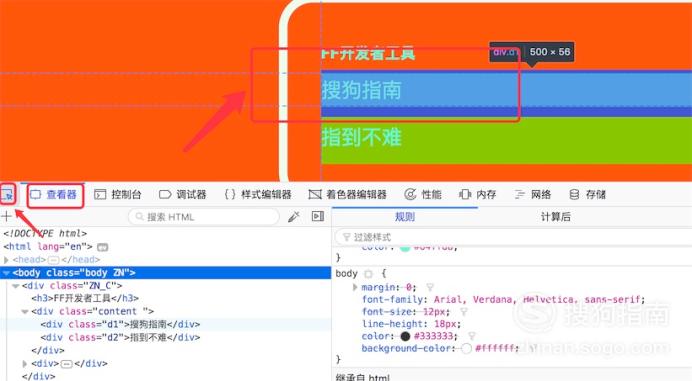Click the closing content div tag row
Screen dimensions: 692x381
(48, 351)
